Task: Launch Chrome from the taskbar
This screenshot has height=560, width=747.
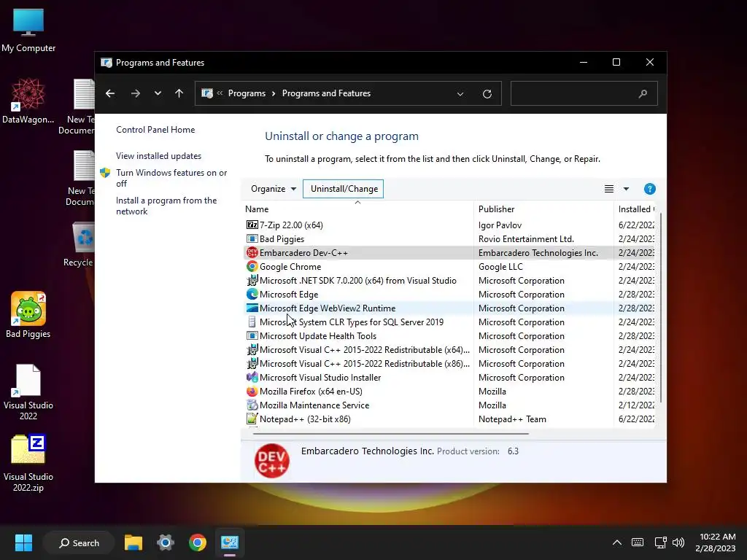Action: point(197,542)
